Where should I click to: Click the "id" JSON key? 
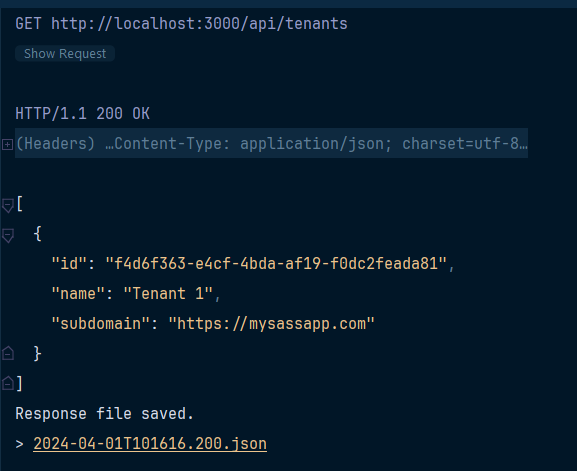coord(69,263)
